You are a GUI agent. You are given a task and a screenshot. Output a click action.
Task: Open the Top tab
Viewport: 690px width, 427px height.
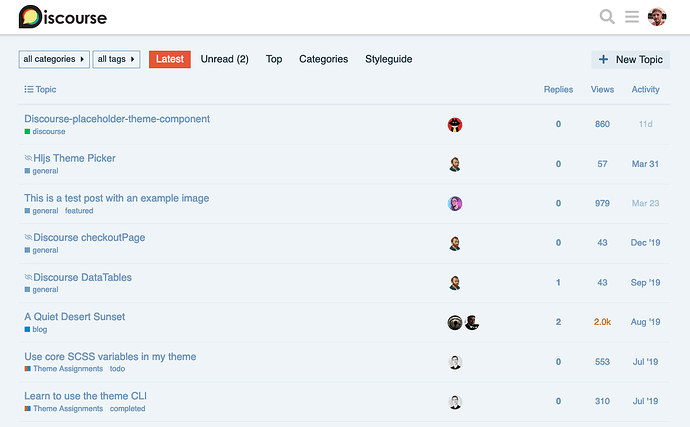[274, 59]
